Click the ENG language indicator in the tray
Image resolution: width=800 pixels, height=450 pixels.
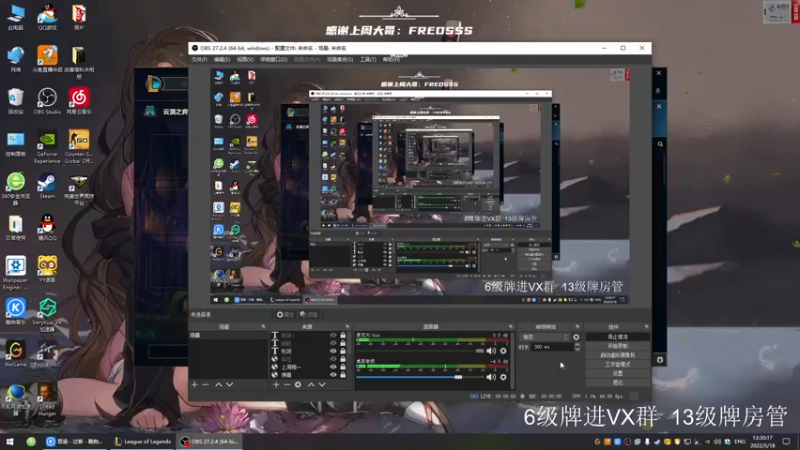pos(740,441)
